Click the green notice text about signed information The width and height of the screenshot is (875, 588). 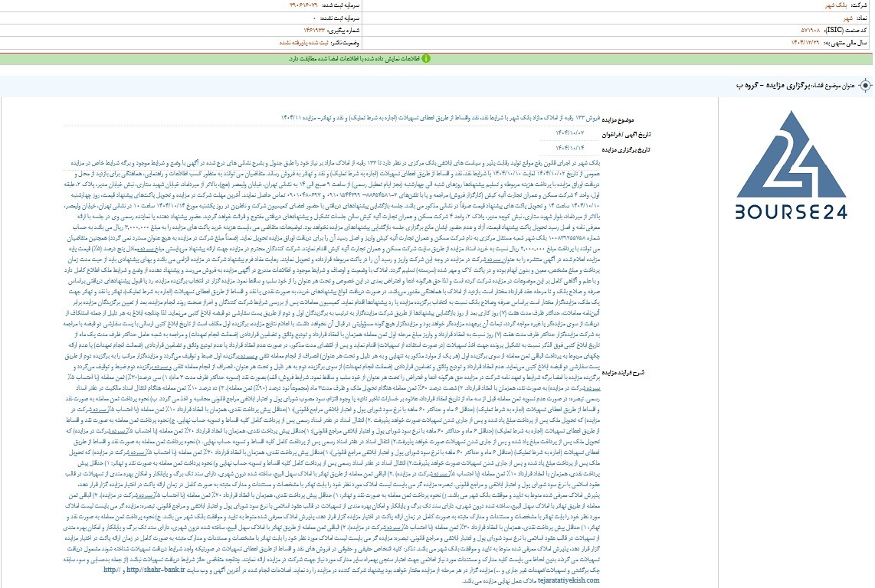coord(353,59)
